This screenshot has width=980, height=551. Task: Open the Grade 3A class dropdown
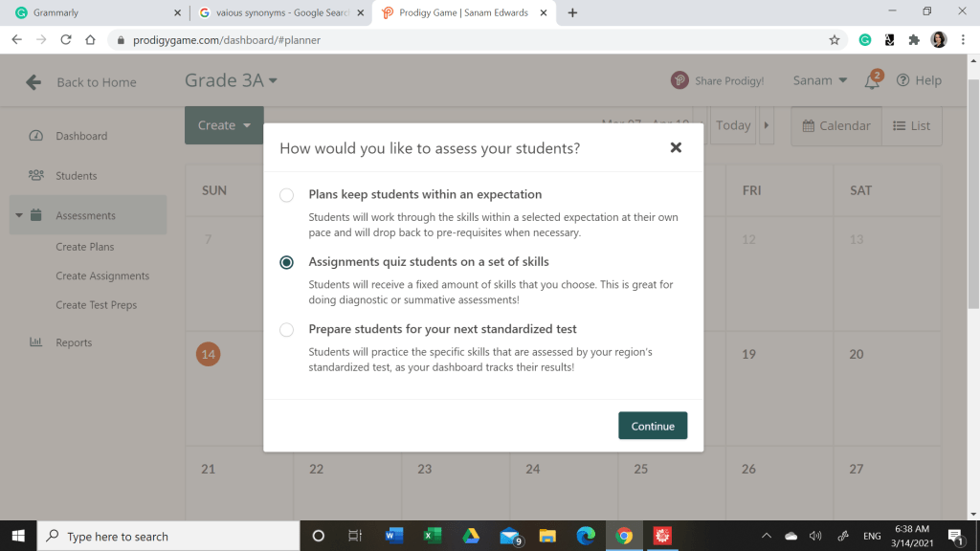click(231, 80)
